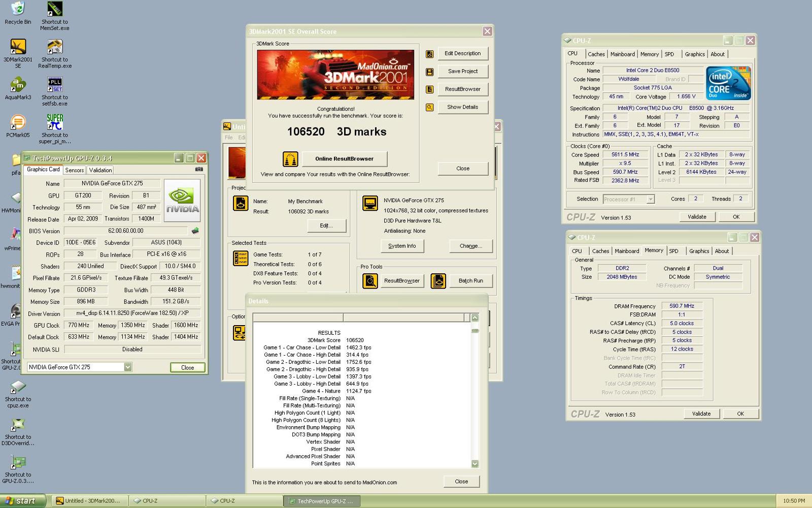The width and height of the screenshot is (812, 508).
Task: Click the GPU-Z screenshot camera icon
Action: (199, 170)
